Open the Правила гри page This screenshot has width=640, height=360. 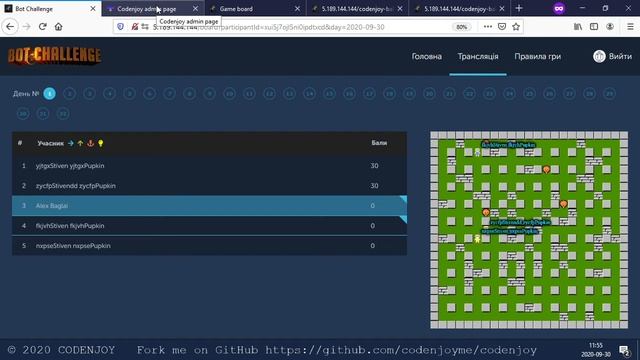538,56
